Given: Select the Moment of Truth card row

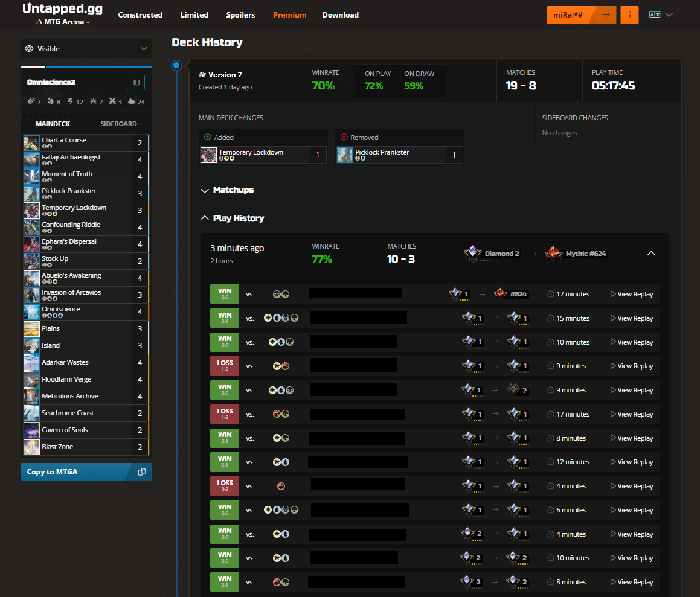Looking at the screenshot, I should click(86, 177).
